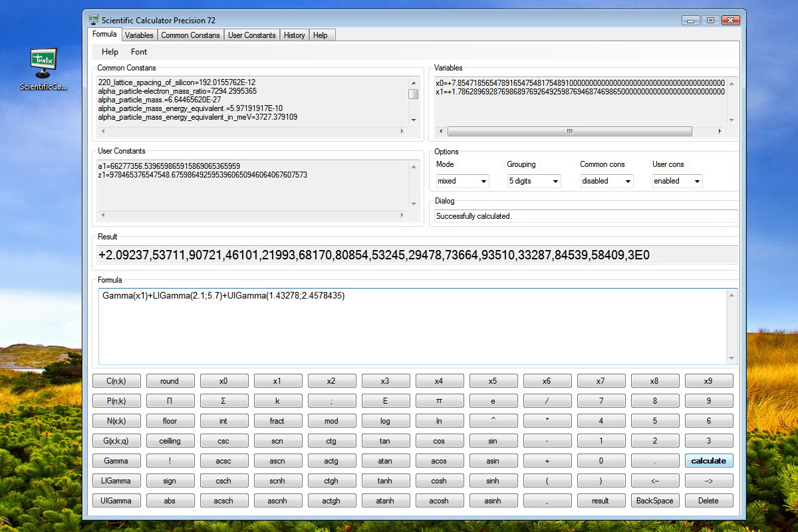The height and width of the screenshot is (532, 798).
Task: Click the left arrow <-- cursor button
Action: 655,481
